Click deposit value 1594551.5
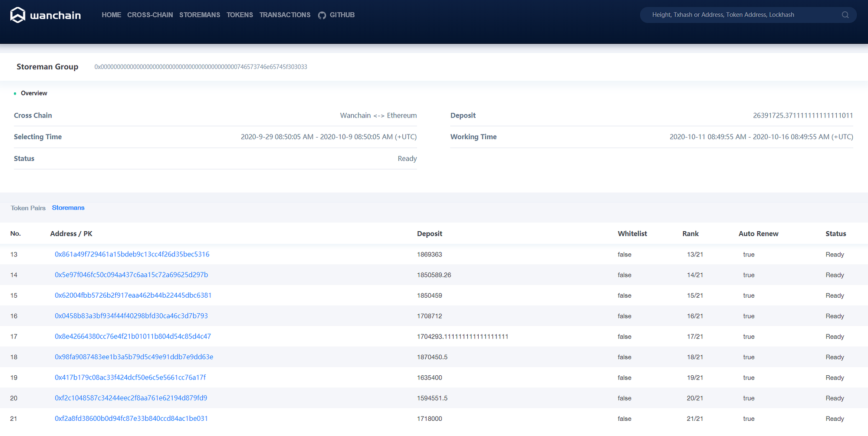The width and height of the screenshot is (868, 436). pyautogui.click(x=432, y=398)
